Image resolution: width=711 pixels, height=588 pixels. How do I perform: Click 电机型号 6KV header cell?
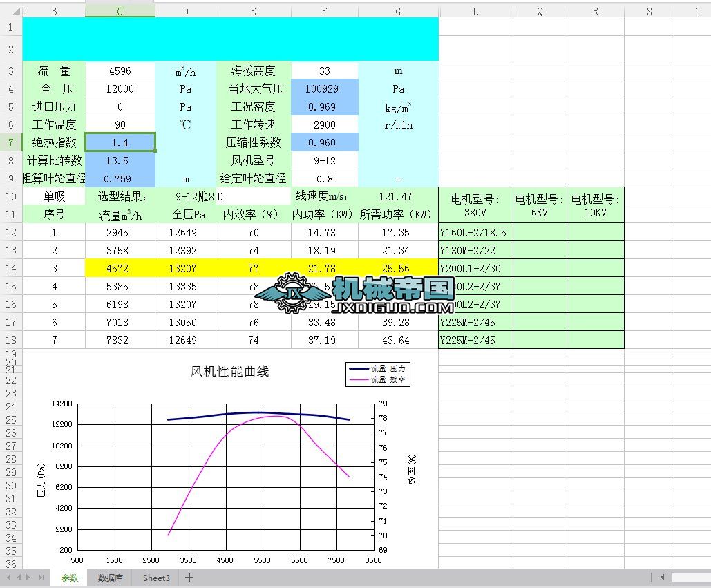point(540,205)
